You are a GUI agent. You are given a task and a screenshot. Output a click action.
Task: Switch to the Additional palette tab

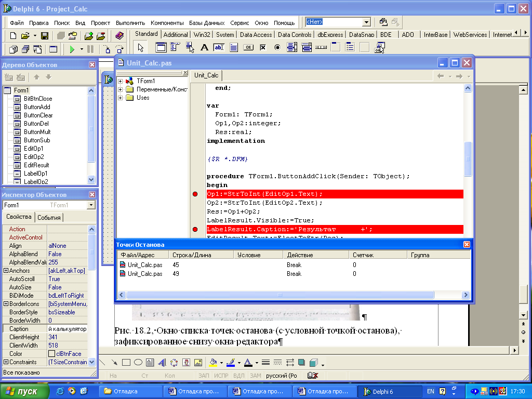(x=176, y=35)
